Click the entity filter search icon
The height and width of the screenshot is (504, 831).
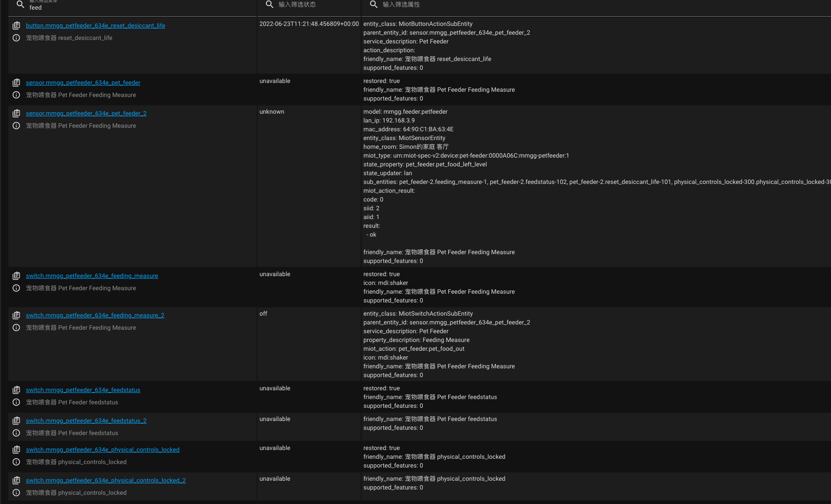[x=20, y=4]
